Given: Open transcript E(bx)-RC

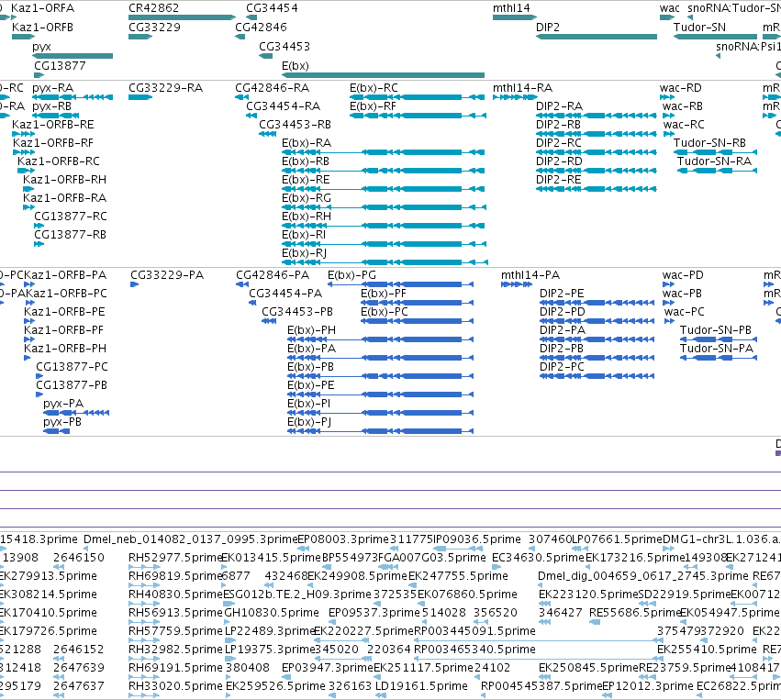Looking at the screenshot, I should coord(374,88).
